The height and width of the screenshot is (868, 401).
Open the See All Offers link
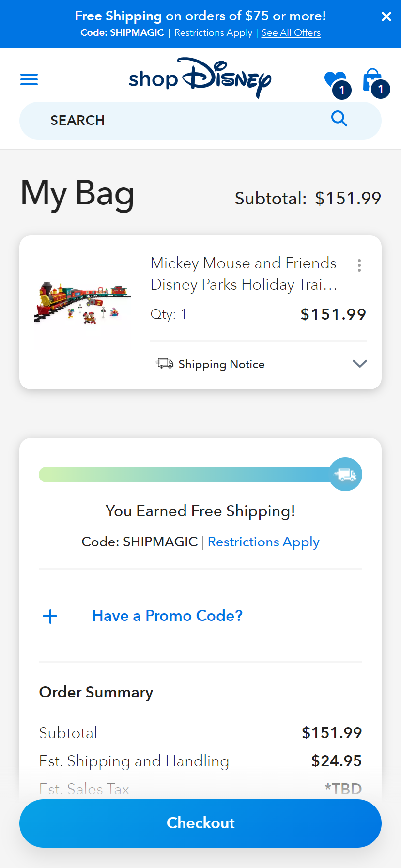291,33
